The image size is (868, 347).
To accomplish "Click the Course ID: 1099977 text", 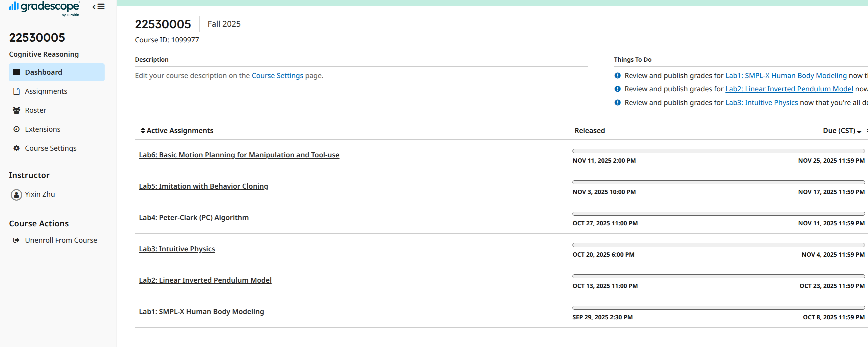I will [167, 40].
